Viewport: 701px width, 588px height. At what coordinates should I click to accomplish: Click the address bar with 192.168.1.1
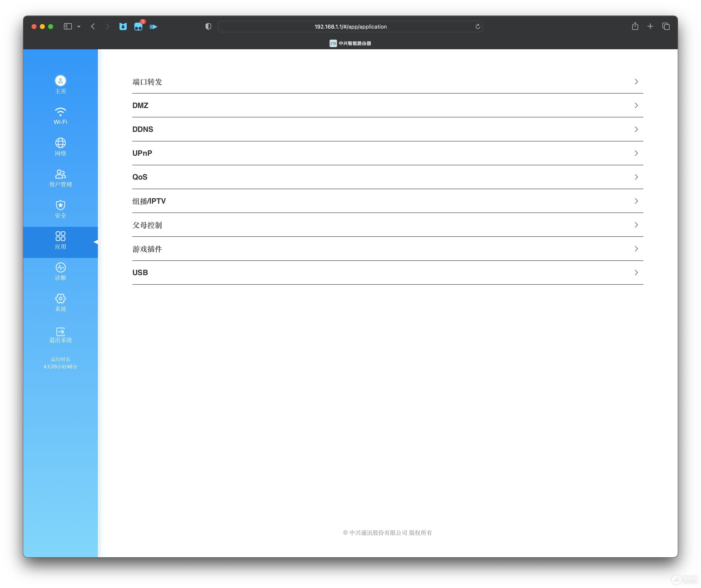pyautogui.click(x=350, y=27)
